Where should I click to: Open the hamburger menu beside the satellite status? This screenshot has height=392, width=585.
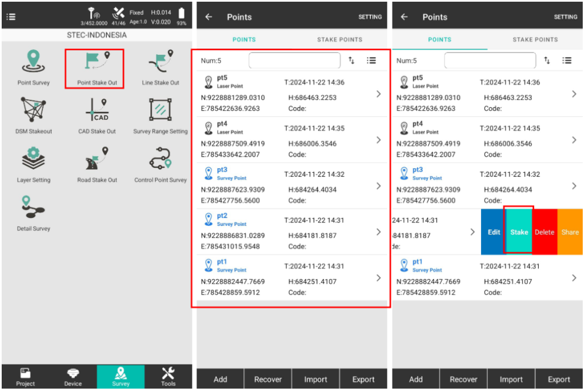(x=11, y=17)
